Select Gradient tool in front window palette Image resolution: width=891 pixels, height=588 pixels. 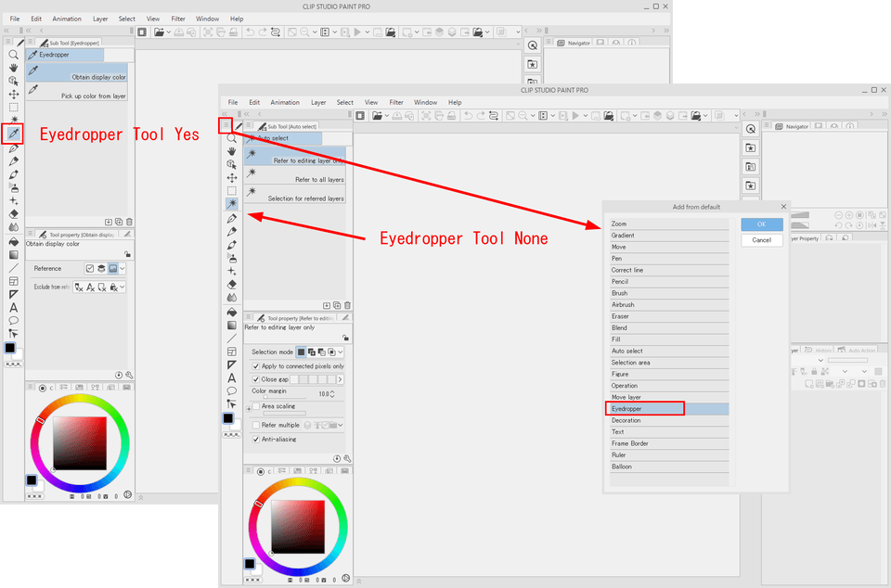pos(231,326)
